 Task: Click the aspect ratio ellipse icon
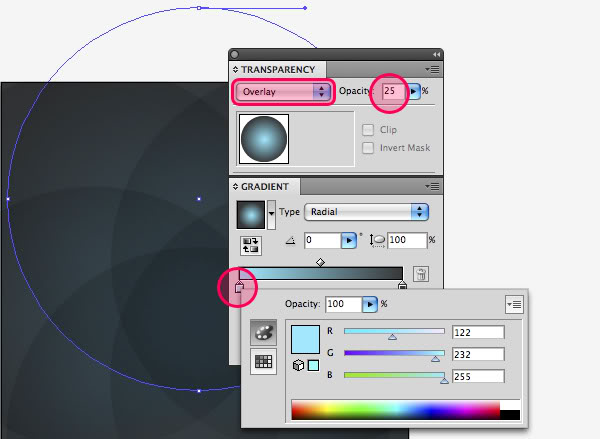(x=378, y=240)
